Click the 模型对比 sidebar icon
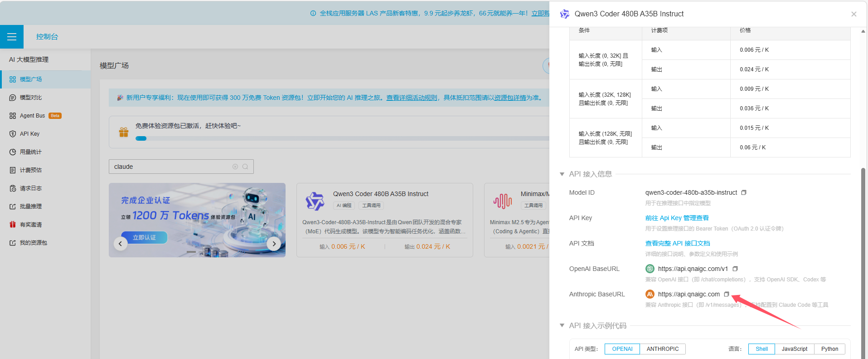This screenshot has width=868, height=359. [x=13, y=98]
